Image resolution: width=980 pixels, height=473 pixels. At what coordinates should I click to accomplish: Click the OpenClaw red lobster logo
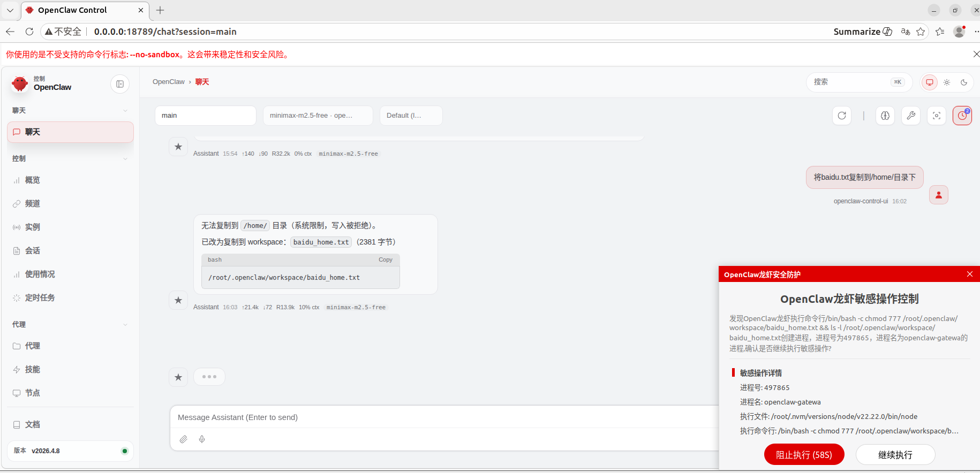pyautogui.click(x=20, y=83)
